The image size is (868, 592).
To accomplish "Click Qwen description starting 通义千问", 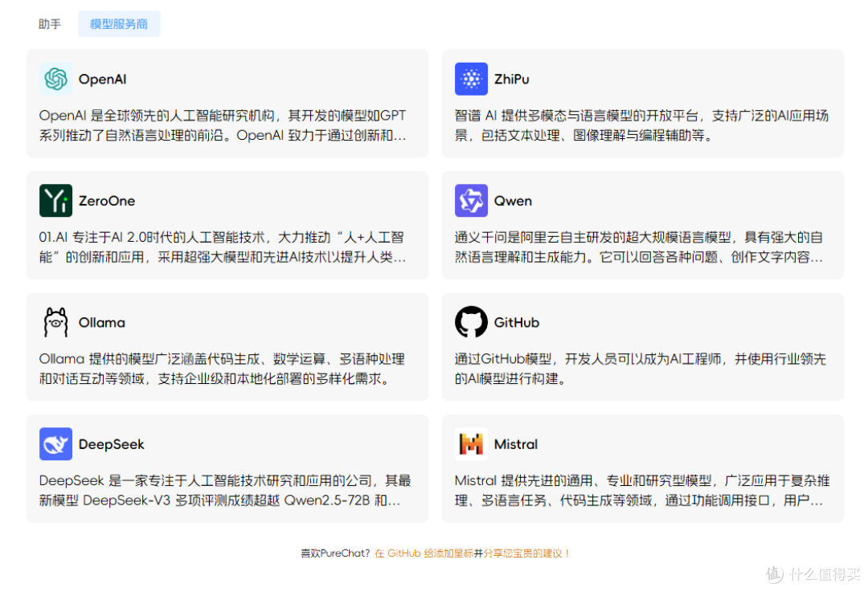I will (639, 247).
